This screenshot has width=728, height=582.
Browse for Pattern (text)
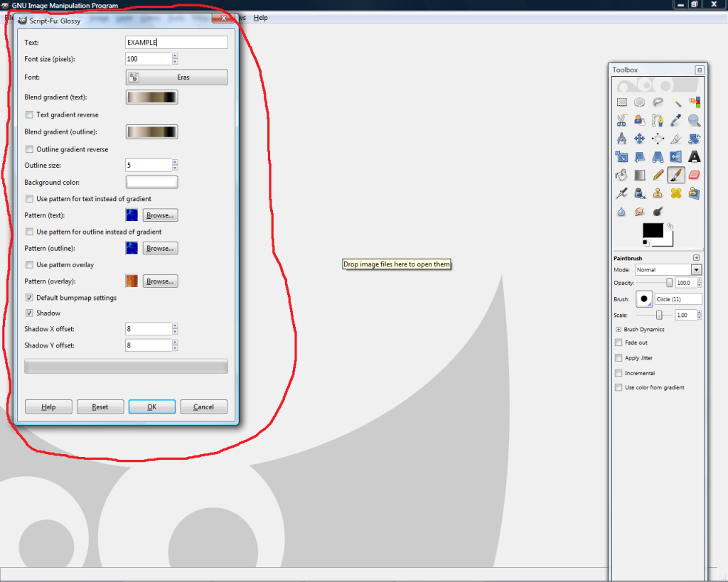point(160,215)
